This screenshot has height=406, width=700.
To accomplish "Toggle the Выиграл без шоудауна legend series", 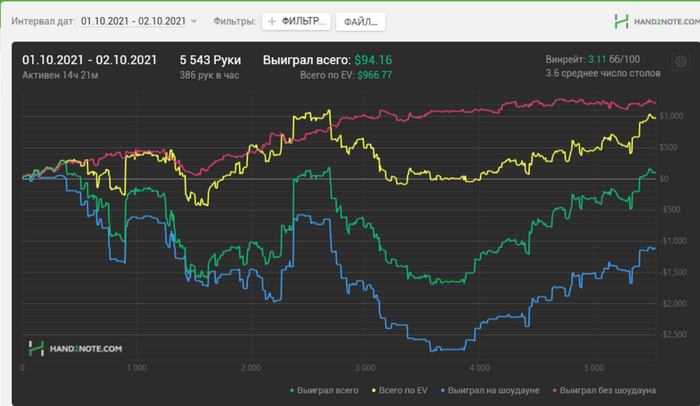I will click(x=604, y=390).
